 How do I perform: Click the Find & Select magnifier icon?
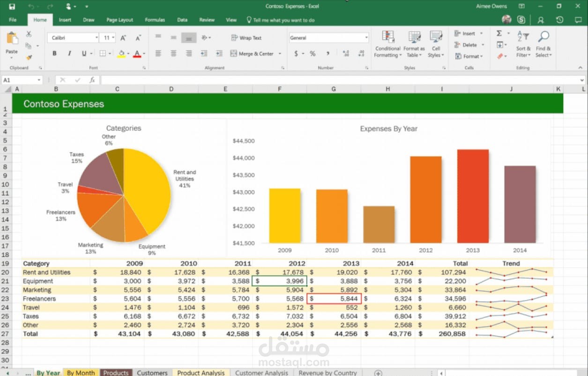[x=543, y=38]
